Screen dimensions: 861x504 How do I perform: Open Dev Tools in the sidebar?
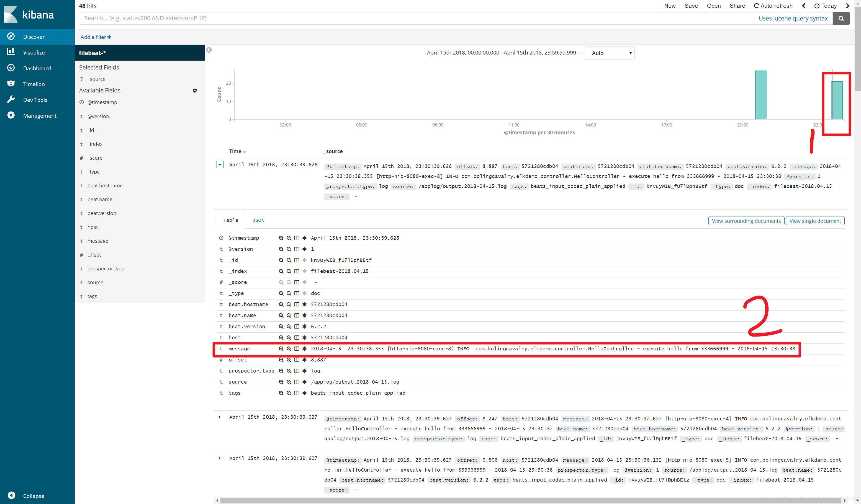point(37,100)
